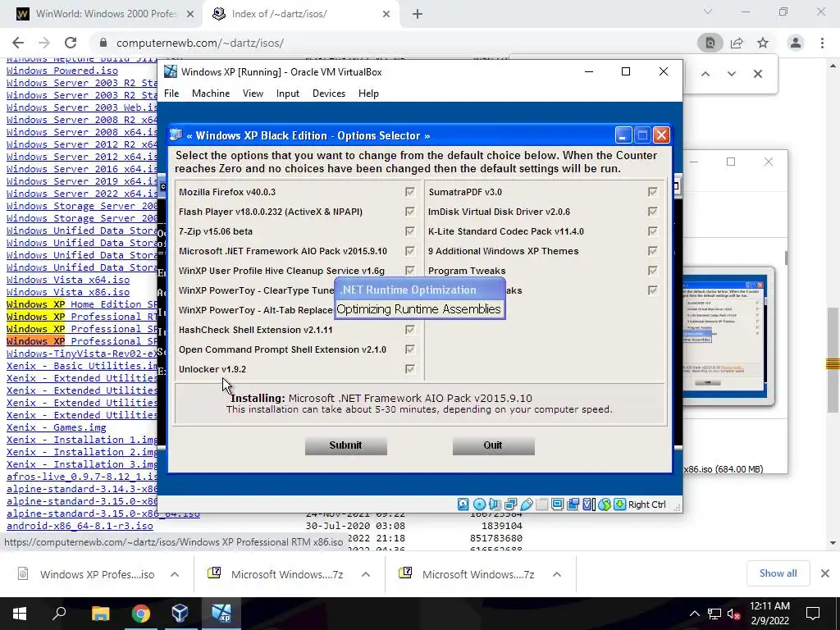Toggle the K-Lite Standard Codec Pack checkbox
Image resolution: width=840 pixels, height=630 pixels.
coord(652,231)
